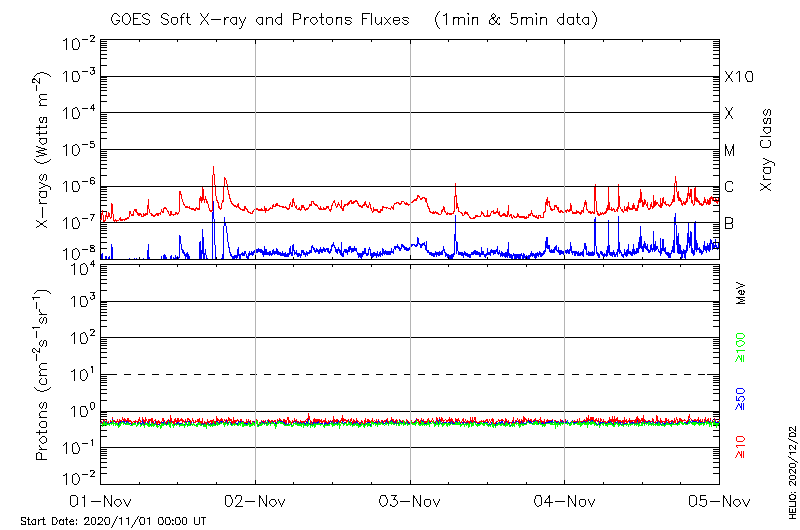Click the X-rays (Watts m⁻²) axis label
This screenshot has height=530, width=800.
click(x=44, y=150)
